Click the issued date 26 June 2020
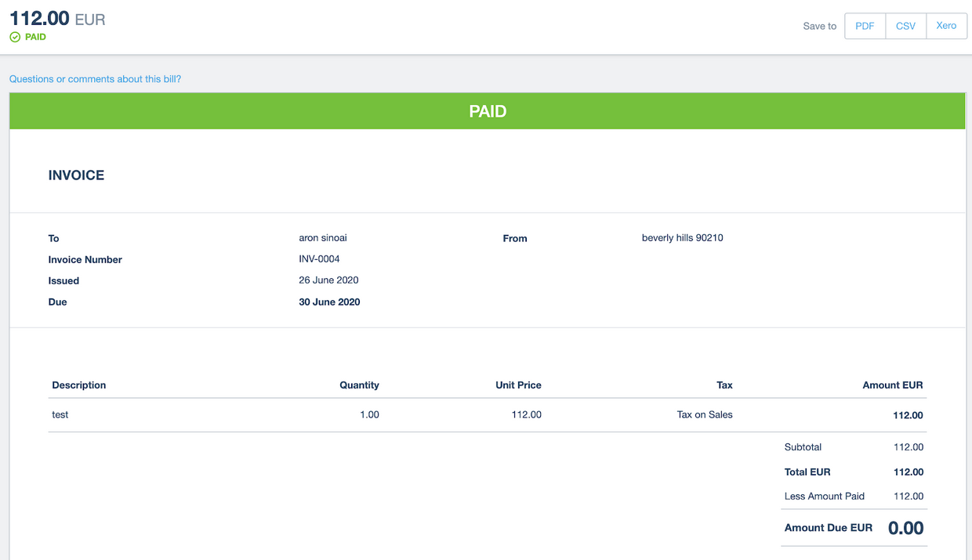This screenshot has height=560, width=972. [x=329, y=280]
